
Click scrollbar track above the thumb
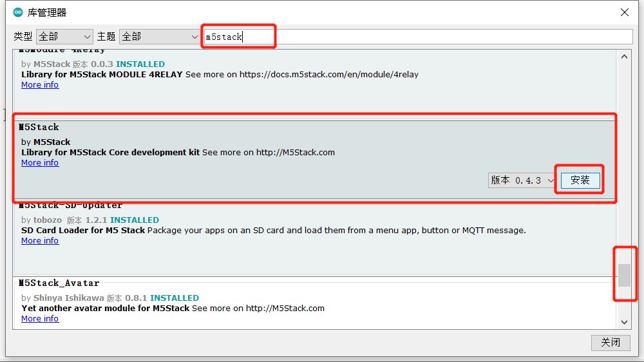click(624, 161)
